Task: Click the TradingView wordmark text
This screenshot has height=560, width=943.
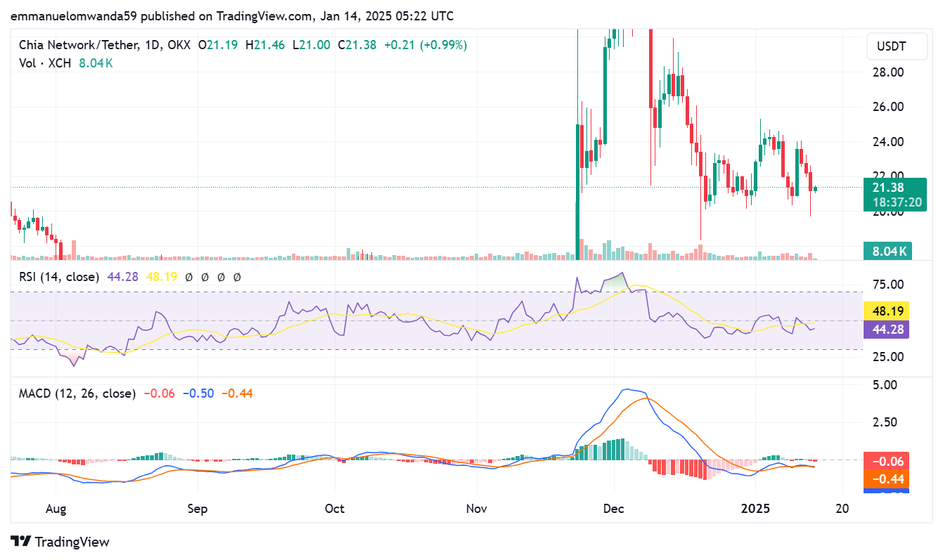Action: pyautogui.click(x=72, y=542)
